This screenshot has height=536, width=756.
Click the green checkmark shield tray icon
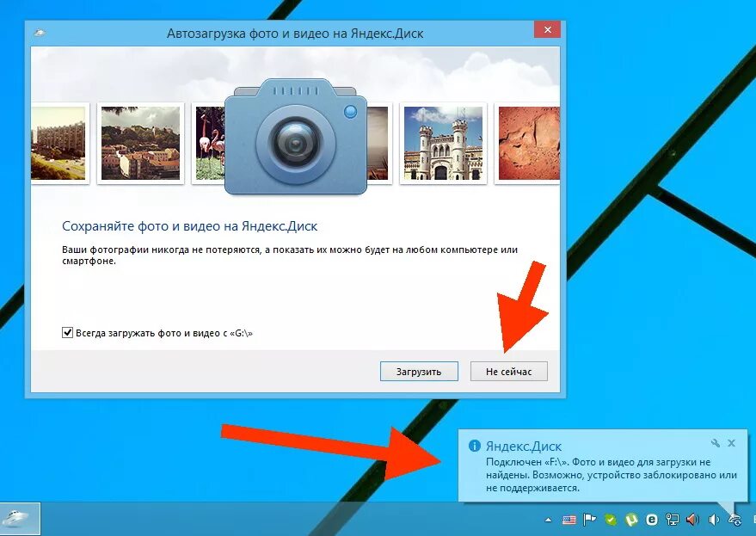click(611, 520)
